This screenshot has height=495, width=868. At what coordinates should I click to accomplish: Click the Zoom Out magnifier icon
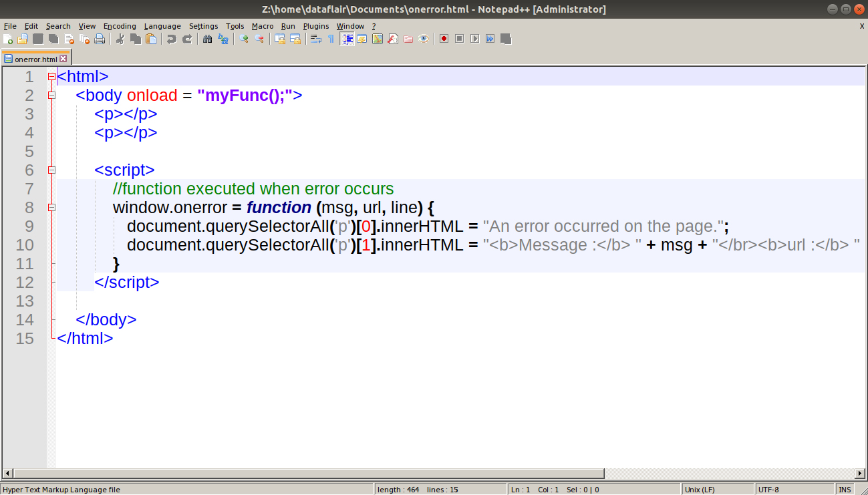tap(259, 39)
